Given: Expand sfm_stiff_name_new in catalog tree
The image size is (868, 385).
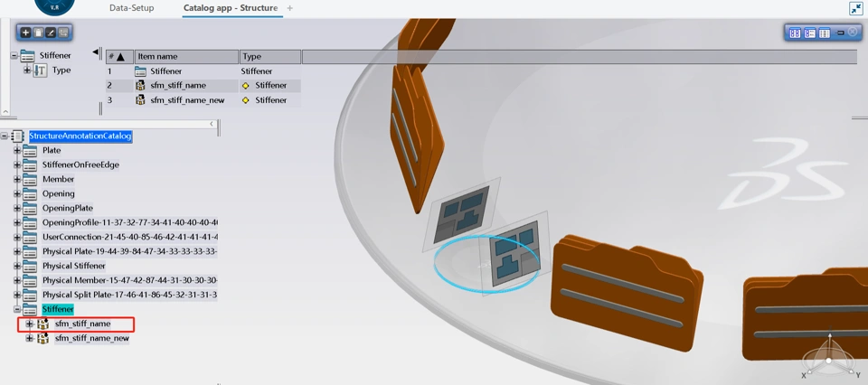Looking at the screenshot, I should click(30, 338).
